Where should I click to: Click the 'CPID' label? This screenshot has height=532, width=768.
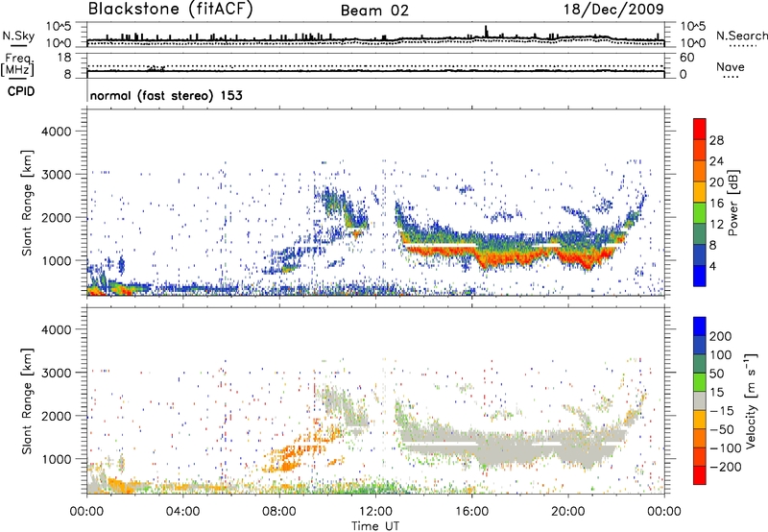tap(21, 91)
